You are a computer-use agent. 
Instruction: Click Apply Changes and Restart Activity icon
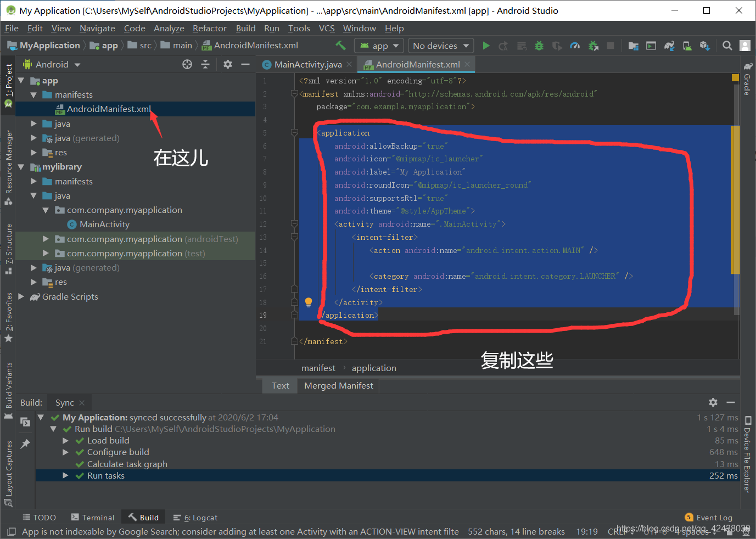503,46
